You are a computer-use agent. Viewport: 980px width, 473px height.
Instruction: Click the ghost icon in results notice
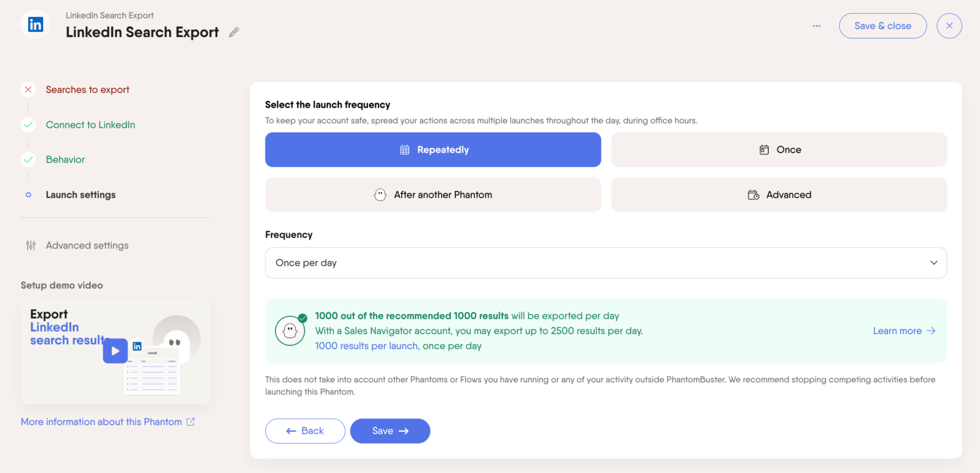coord(290,331)
